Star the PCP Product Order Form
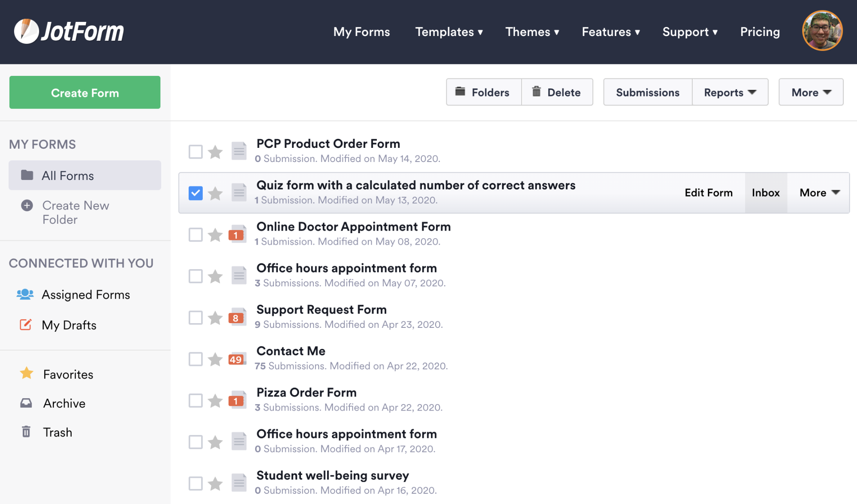The height and width of the screenshot is (504, 857). [215, 152]
